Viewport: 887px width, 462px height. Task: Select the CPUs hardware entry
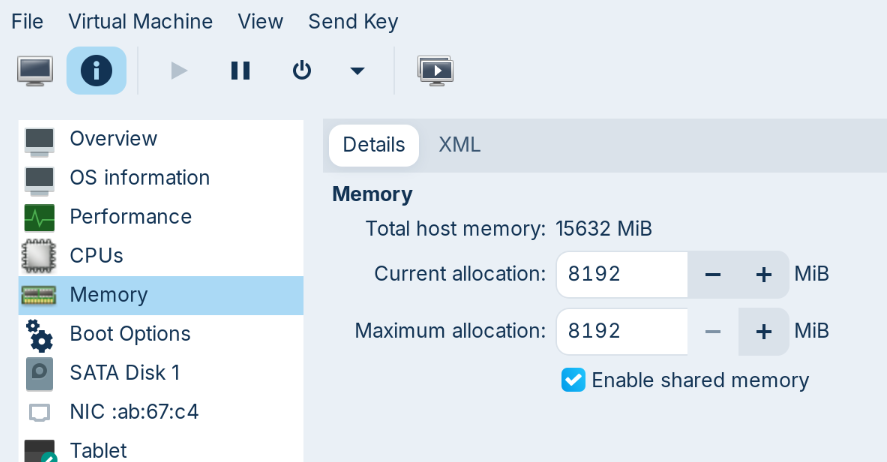(96, 256)
